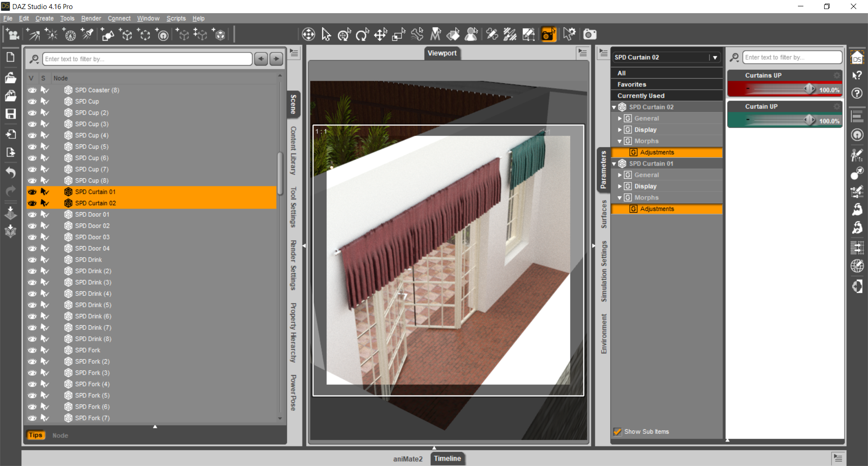868x466 pixels.
Task: Undo the last action
Action: click(x=10, y=172)
